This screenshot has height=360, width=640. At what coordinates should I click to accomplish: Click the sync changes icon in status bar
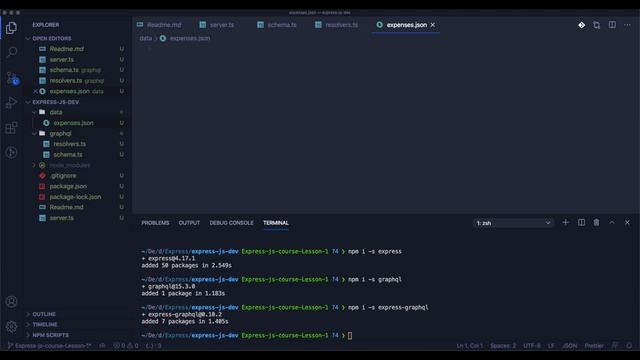102,345
